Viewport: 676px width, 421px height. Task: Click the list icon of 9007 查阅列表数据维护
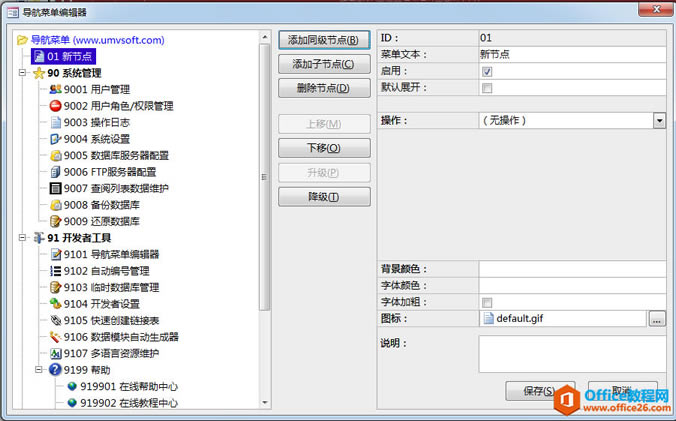[56, 188]
